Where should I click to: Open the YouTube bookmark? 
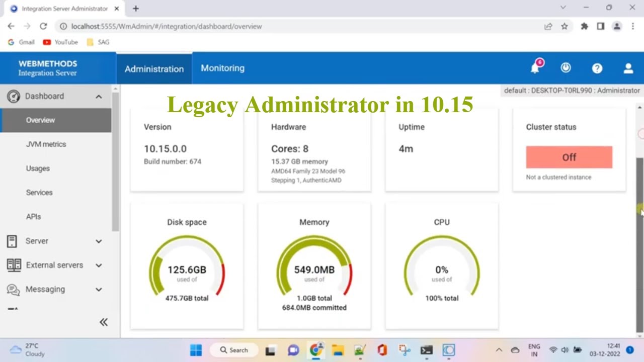click(x=60, y=42)
